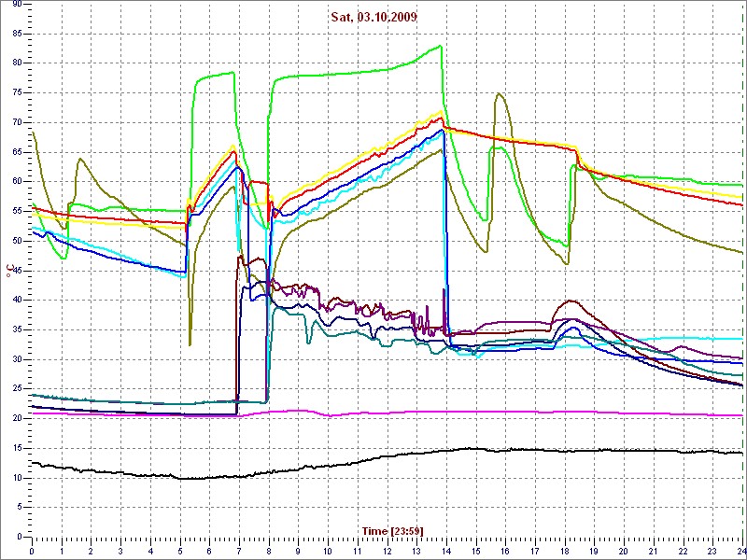
Task: Click the 50 label on the temperature axis
Action: (17, 241)
